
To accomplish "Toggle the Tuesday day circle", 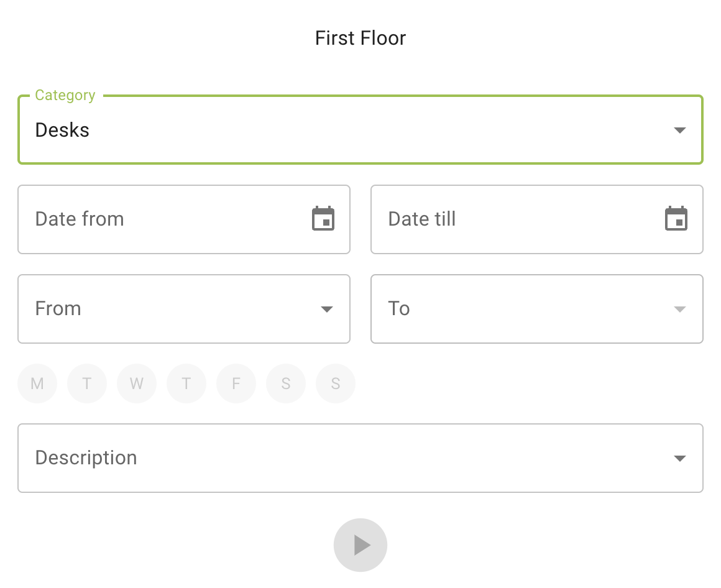I will [87, 384].
